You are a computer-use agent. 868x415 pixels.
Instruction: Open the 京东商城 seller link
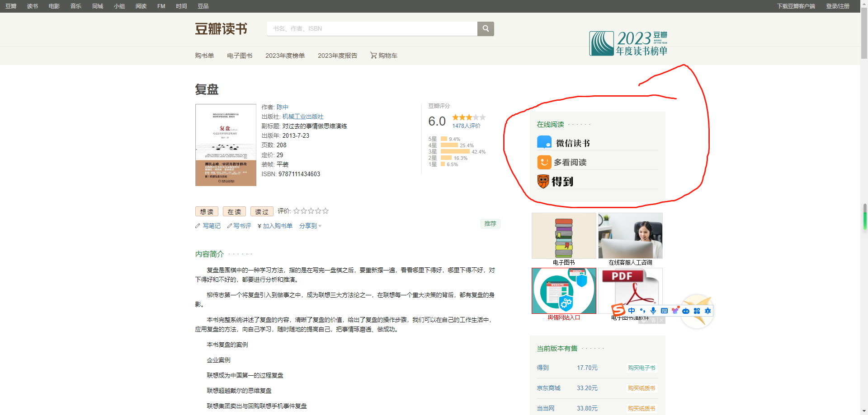[548, 388]
